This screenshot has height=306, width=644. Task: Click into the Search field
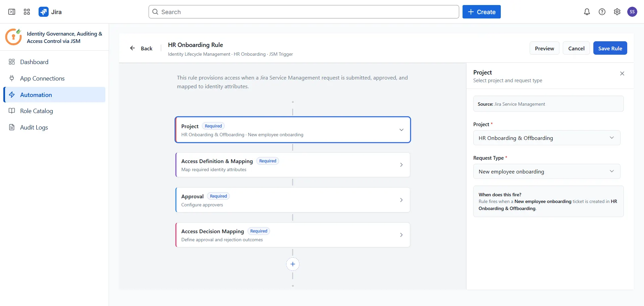304,12
